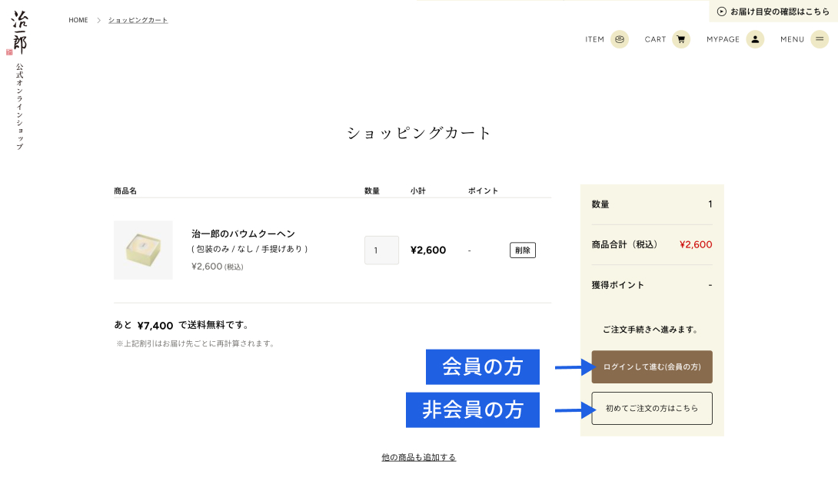Viewport: 838px width, 504px height.
Task: Click the 治一郎 brand logo
Action: [x=19, y=33]
